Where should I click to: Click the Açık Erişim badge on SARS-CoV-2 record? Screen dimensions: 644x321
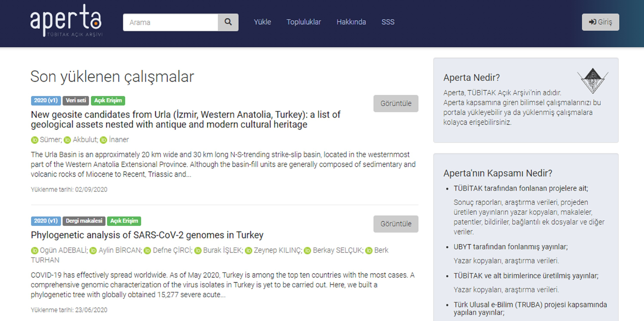tap(124, 221)
